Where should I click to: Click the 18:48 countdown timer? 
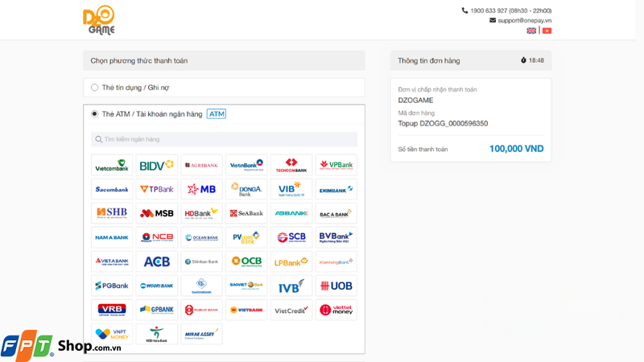point(536,60)
